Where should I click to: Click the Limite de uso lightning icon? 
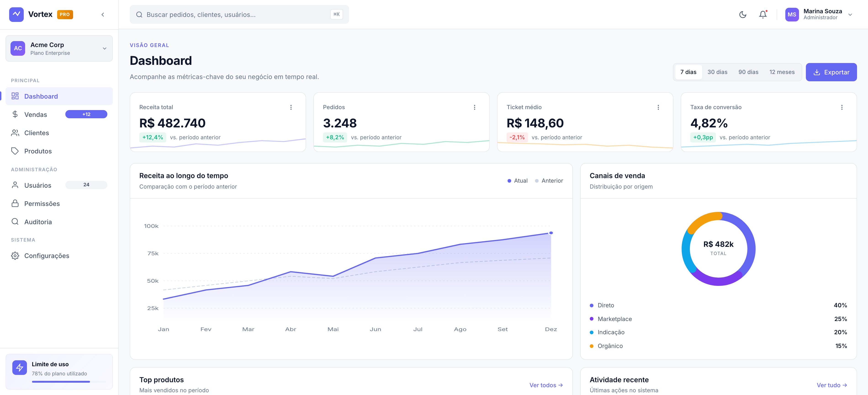click(20, 367)
